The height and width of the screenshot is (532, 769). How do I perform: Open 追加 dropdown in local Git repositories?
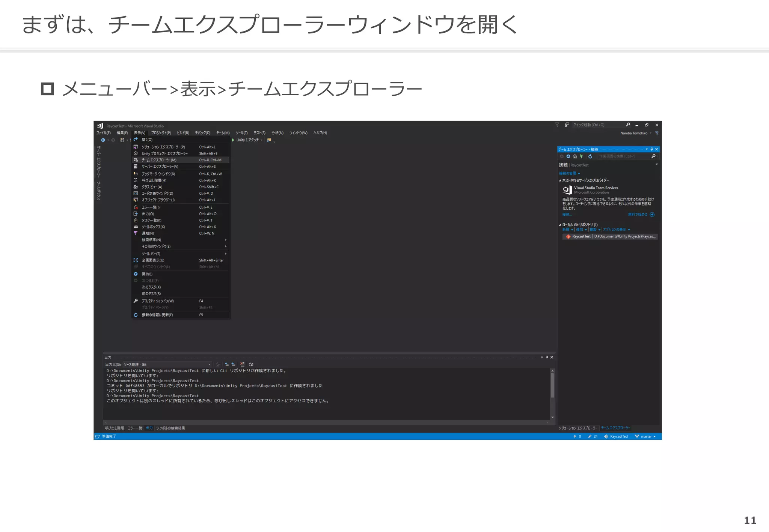[581, 230]
